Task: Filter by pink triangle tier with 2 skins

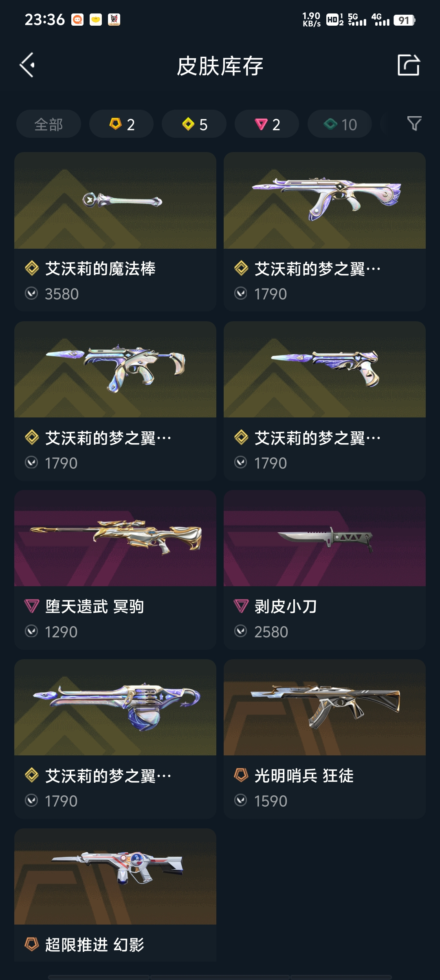Action: 267,124
